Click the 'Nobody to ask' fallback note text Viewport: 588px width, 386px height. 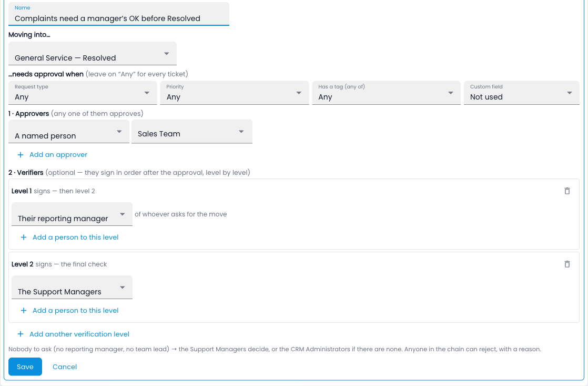[275, 349]
